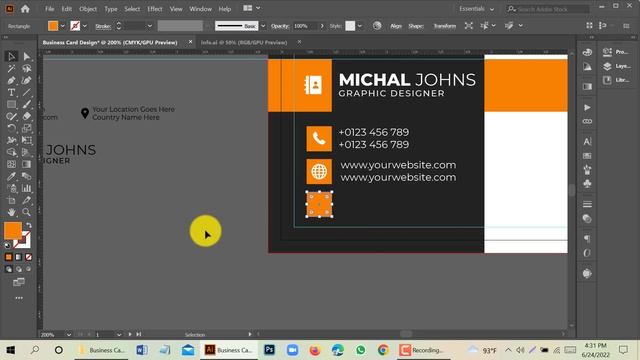The image size is (640, 360).
Task: Open the Effect menu
Action: click(x=155, y=9)
